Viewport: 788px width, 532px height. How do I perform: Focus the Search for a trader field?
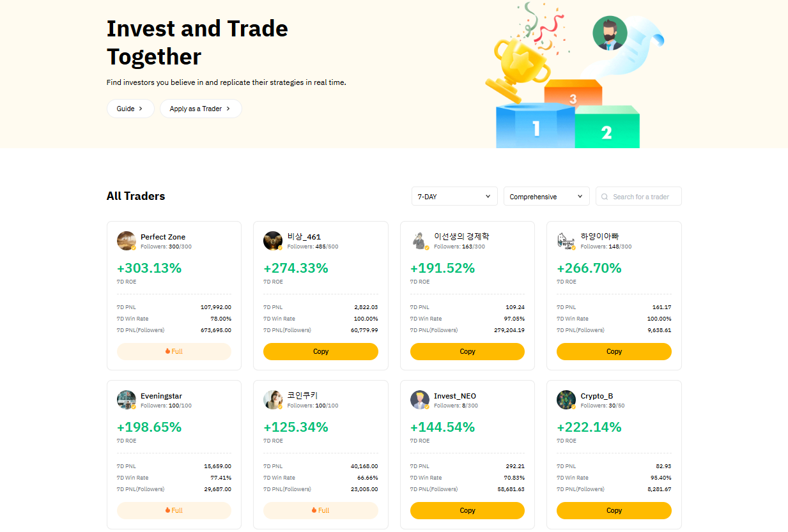[638, 196]
